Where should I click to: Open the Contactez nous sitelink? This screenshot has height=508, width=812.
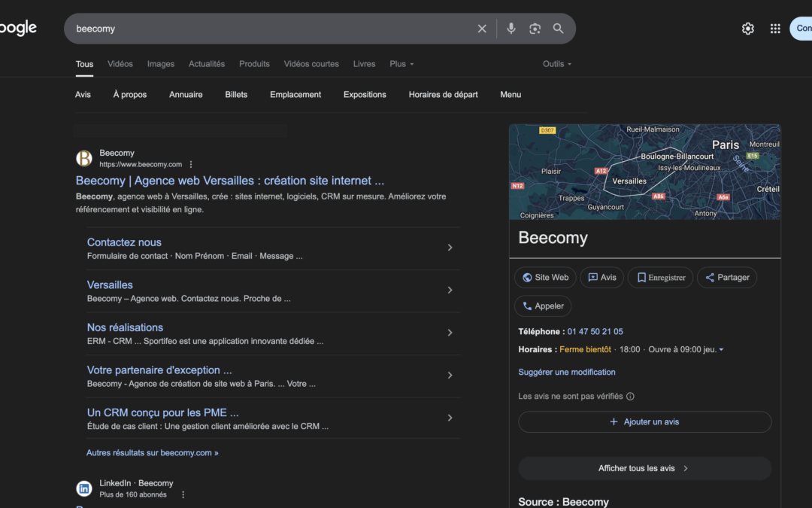coord(124,242)
